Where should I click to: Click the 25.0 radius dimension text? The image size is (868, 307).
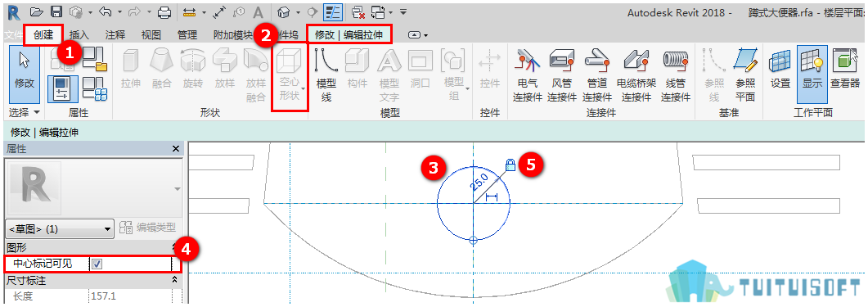coord(479,182)
